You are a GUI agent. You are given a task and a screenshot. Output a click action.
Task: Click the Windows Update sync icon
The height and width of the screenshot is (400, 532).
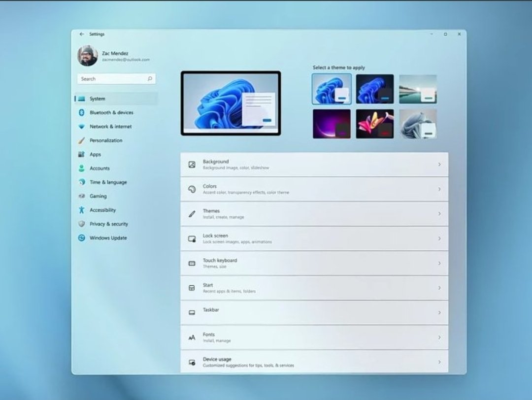tap(81, 238)
